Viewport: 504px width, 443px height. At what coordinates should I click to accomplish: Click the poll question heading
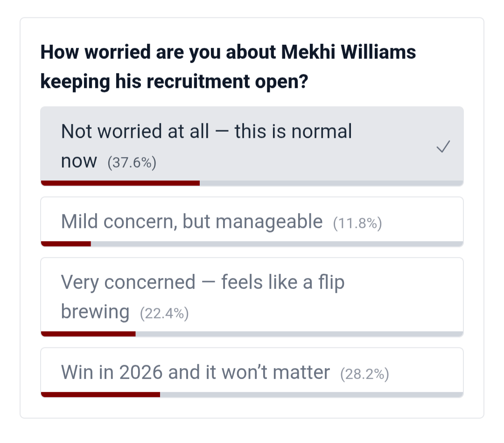coord(228,67)
